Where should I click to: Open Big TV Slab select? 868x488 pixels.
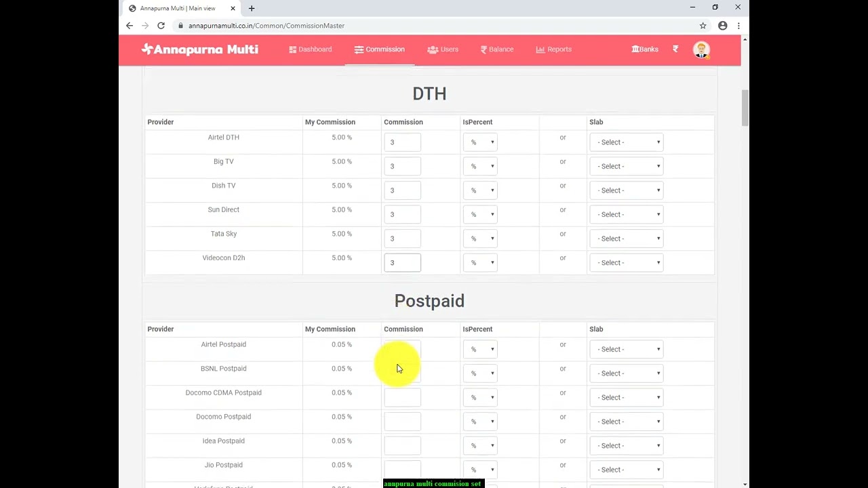[626, 166]
